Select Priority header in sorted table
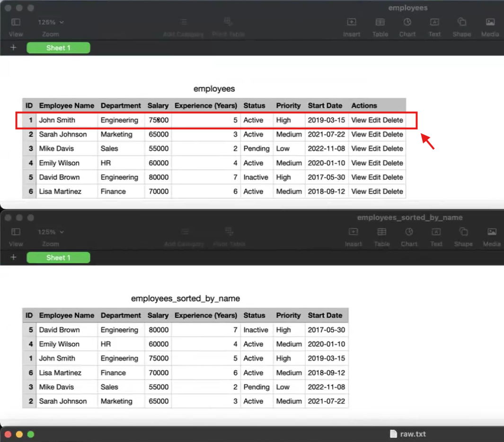Viewport: 504px width, 442px height. (288, 315)
